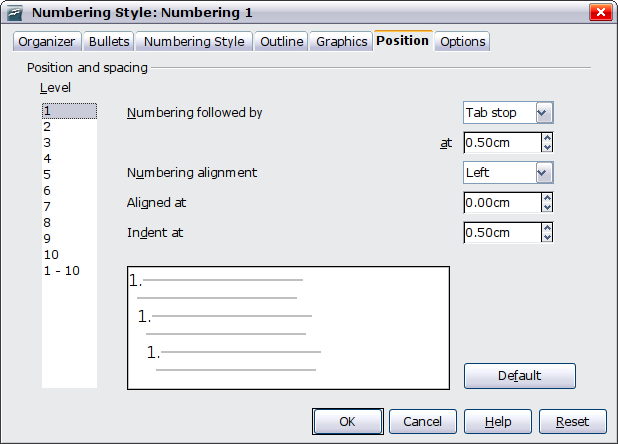Increase the Indent at value
618x444 pixels.
pyautogui.click(x=547, y=228)
